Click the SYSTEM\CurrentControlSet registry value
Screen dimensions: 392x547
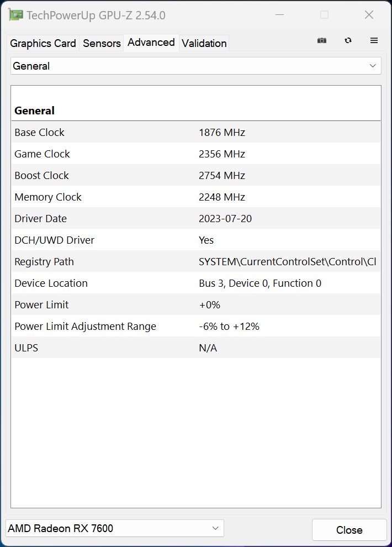[x=288, y=262]
